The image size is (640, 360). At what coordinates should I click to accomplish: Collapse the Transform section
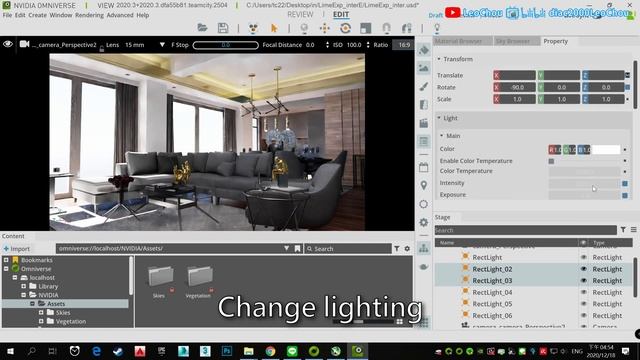tap(439, 59)
